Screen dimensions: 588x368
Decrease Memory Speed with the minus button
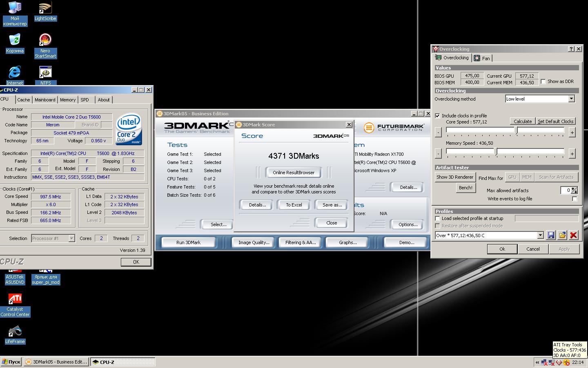click(x=438, y=153)
